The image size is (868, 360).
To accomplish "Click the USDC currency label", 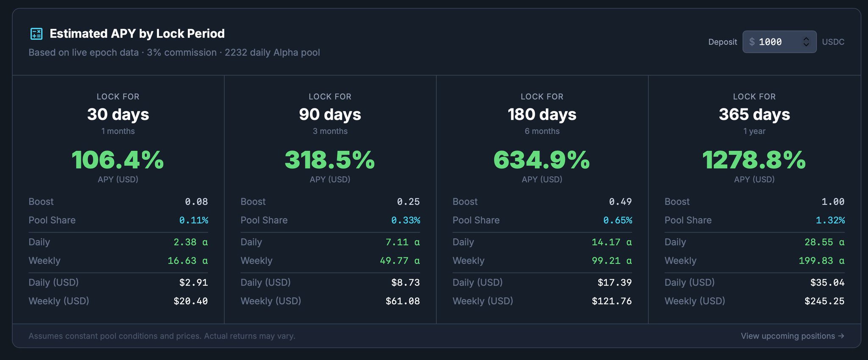I will coord(833,42).
